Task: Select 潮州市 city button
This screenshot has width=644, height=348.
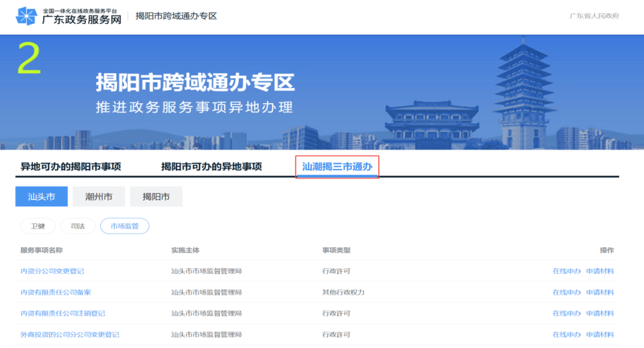Action: [98, 196]
